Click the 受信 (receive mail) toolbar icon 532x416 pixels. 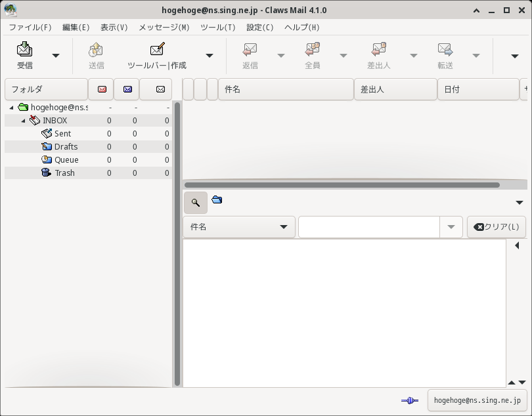25,49
